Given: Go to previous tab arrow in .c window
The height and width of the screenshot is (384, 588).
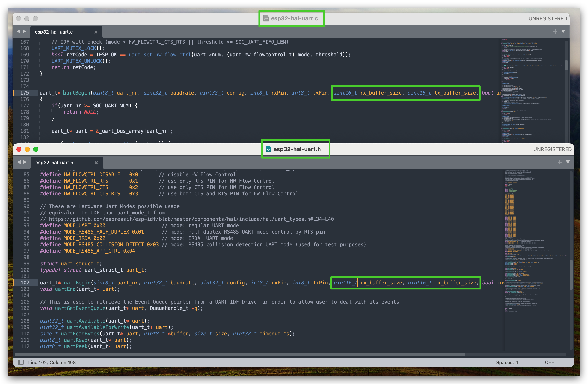Looking at the screenshot, I should click(x=18, y=31).
